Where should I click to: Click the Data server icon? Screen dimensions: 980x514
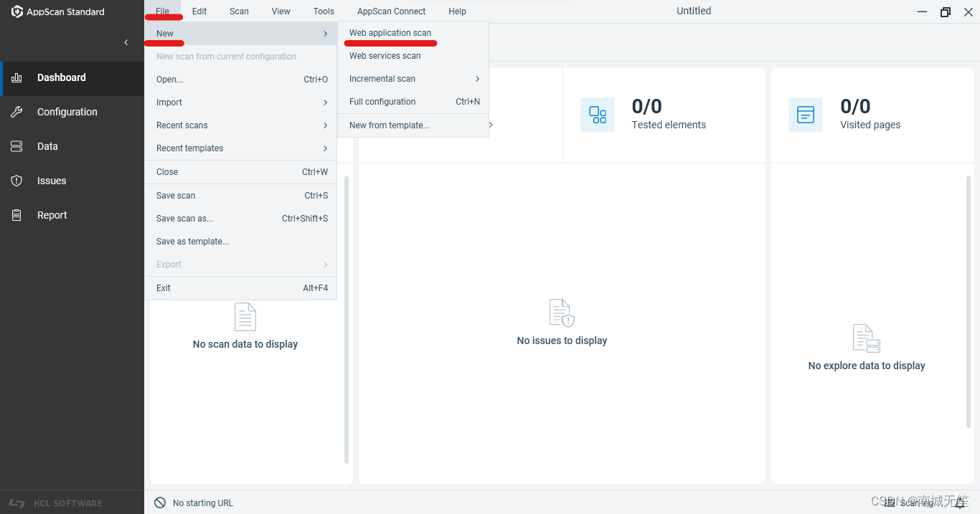click(17, 146)
